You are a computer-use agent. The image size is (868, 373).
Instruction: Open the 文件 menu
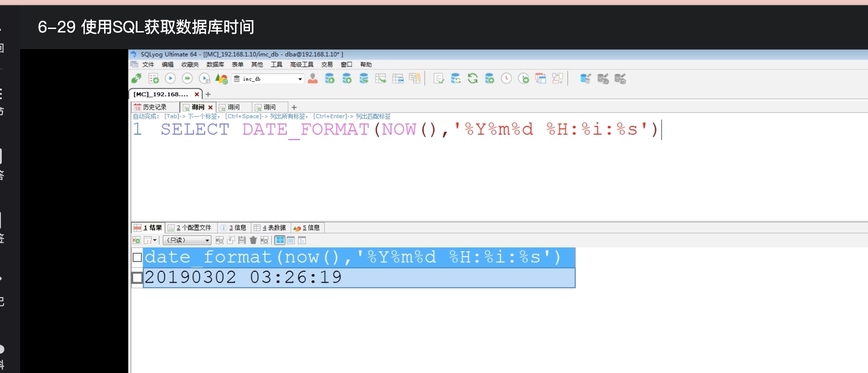click(x=148, y=65)
